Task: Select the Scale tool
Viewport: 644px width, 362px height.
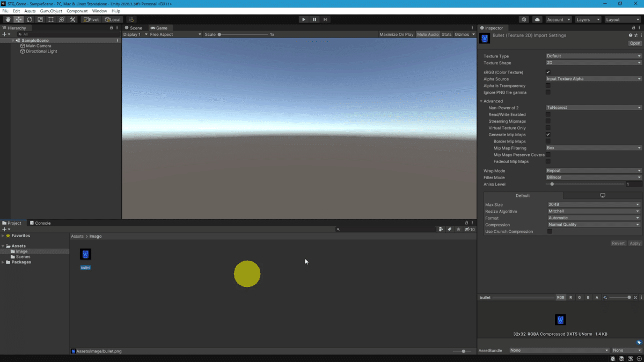Action: coord(40,19)
